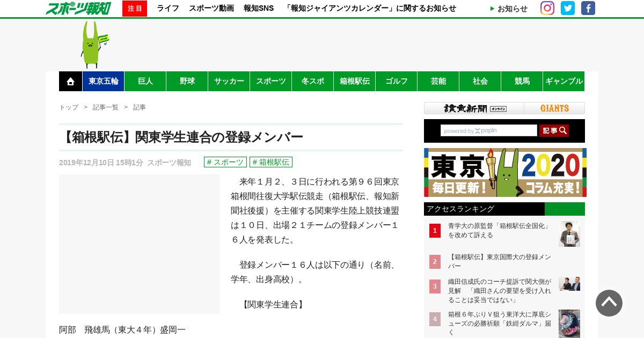Select the ゴルフ navigation tab
644x338 pixels.
397,81
